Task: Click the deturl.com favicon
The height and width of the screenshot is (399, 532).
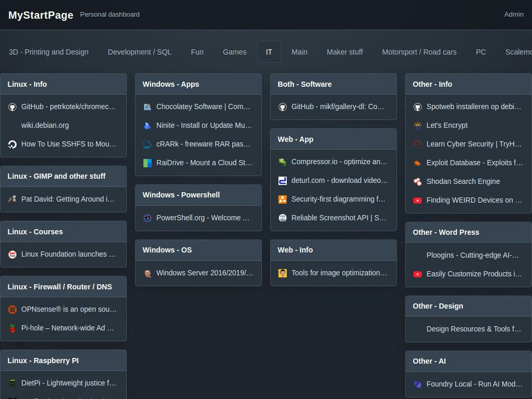Action: [x=282, y=180]
